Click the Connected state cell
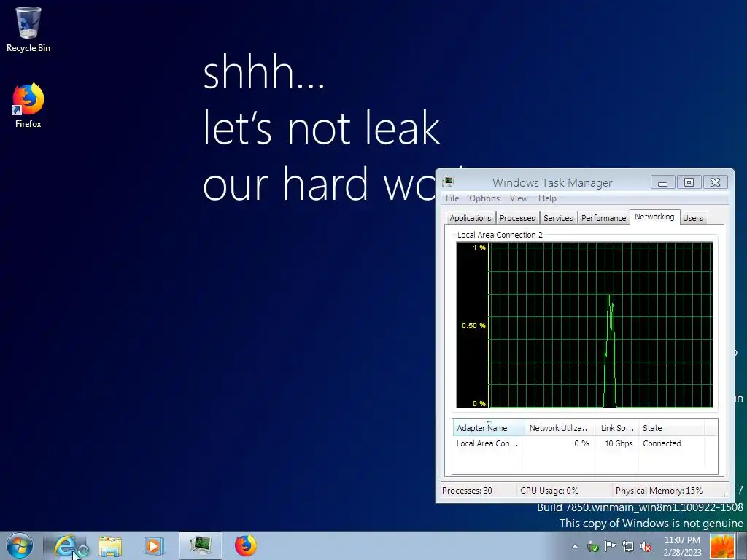 tap(662, 443)
